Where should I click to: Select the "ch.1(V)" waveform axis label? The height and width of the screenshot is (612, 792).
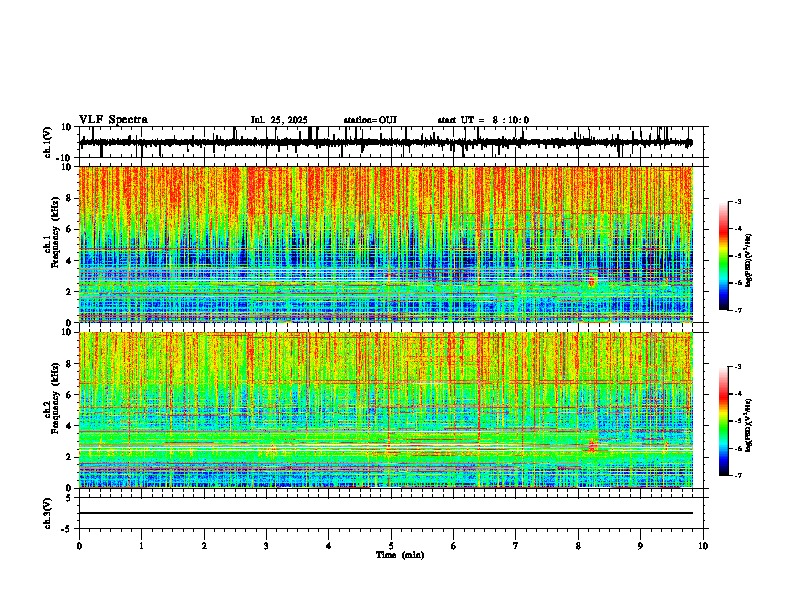(48, 142)
